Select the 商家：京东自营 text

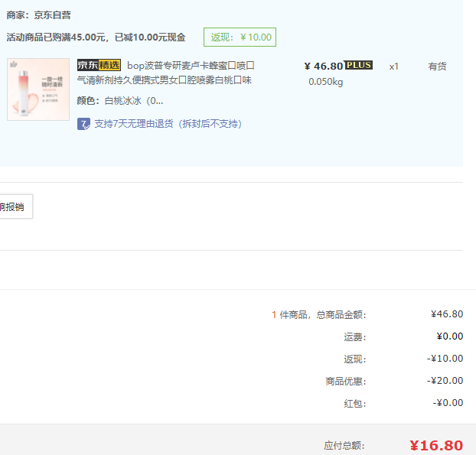click(x=38, y=15)
